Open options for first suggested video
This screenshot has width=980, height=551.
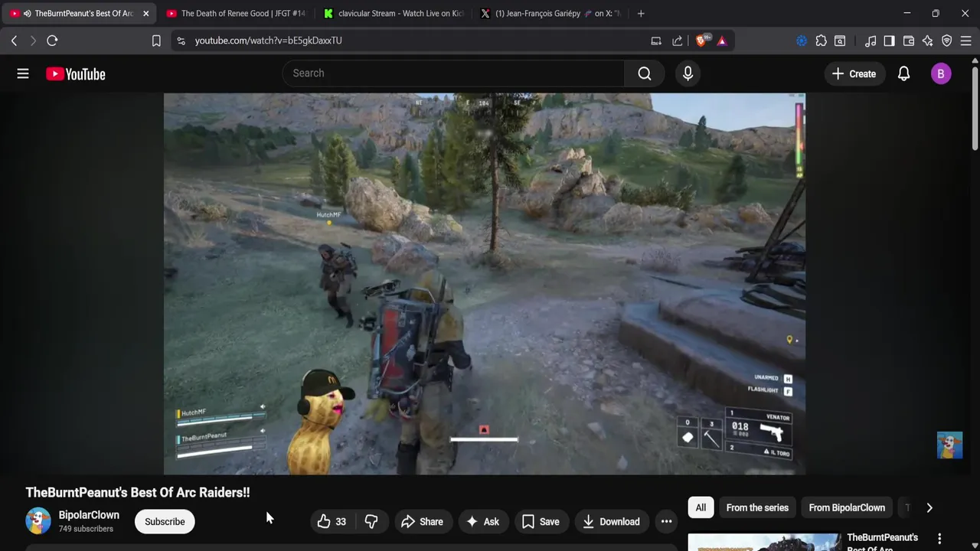(x=939, y=540)
